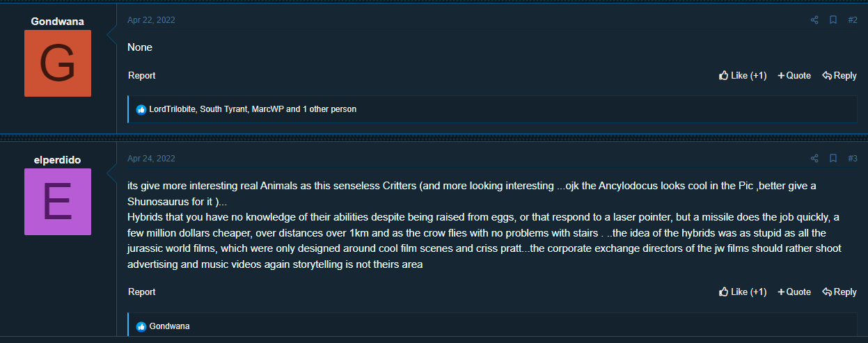868x343 pixels.
Task: Open the #3 post permalink
Action: [853, 159]
